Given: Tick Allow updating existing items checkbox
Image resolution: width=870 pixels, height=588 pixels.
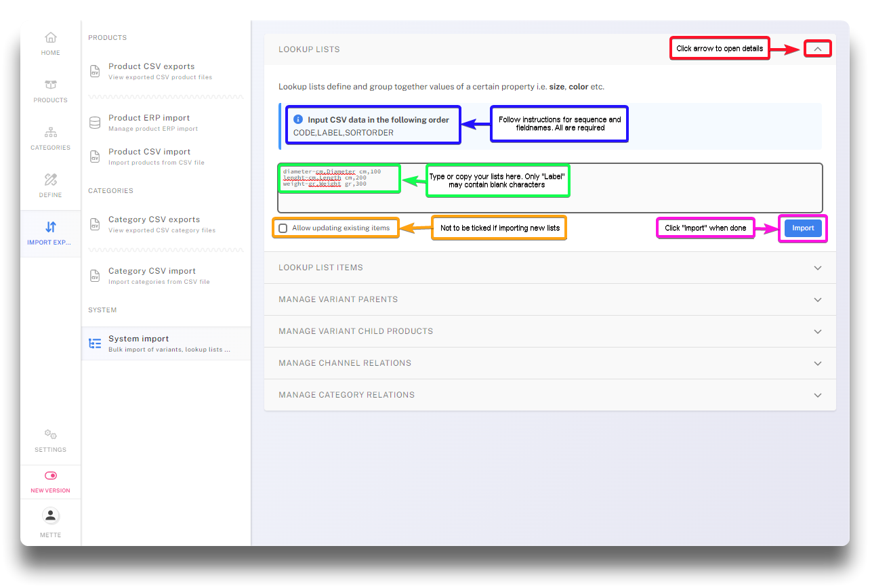Looking at the screenshot, I should [x=283, y=228].
